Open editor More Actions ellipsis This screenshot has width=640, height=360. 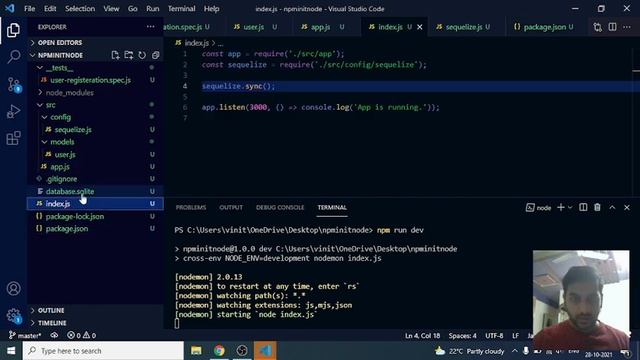[x=627, y=27]
